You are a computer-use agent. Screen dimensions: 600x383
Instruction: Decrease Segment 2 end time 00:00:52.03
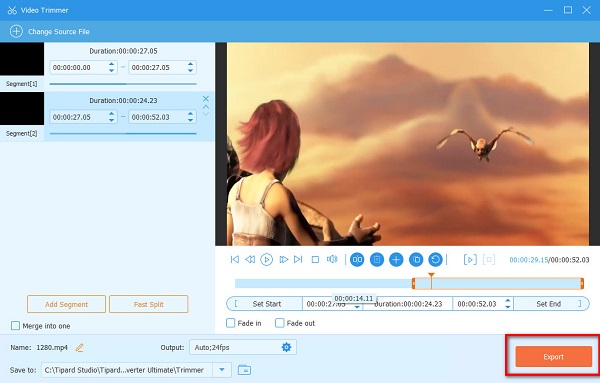point(190,120)
